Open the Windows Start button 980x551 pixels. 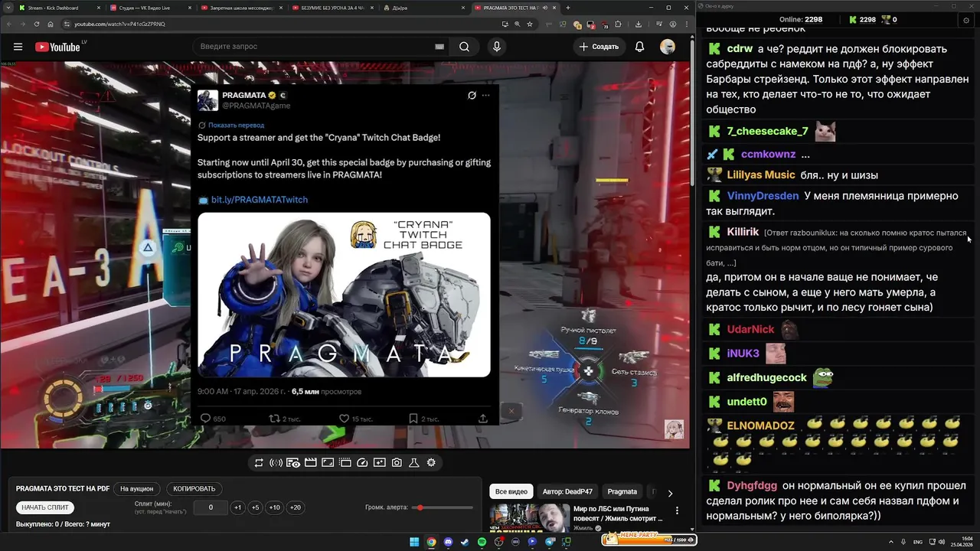pyautogui.click(x=414, y=542)
